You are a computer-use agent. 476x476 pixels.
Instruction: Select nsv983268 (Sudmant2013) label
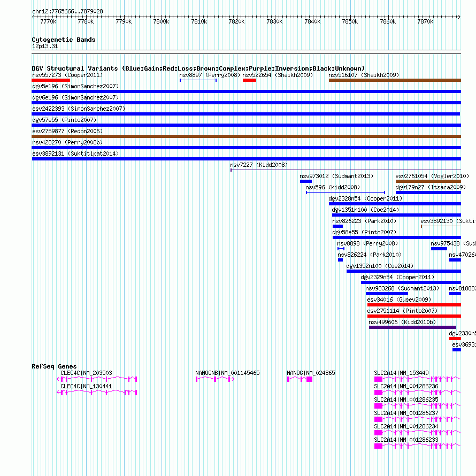[402, 288]
